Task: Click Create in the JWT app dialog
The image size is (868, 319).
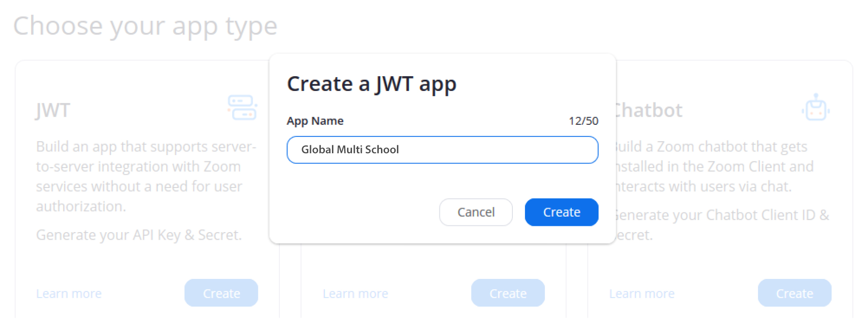Action: pyautogui.click(x=561, y=212)
